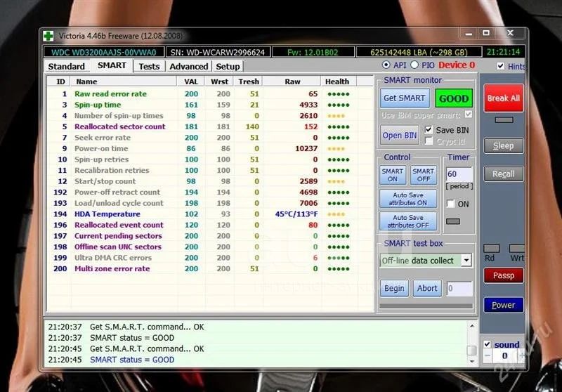Click the log scrollbar down arrow
562x392 pixels.
[471, 361]
